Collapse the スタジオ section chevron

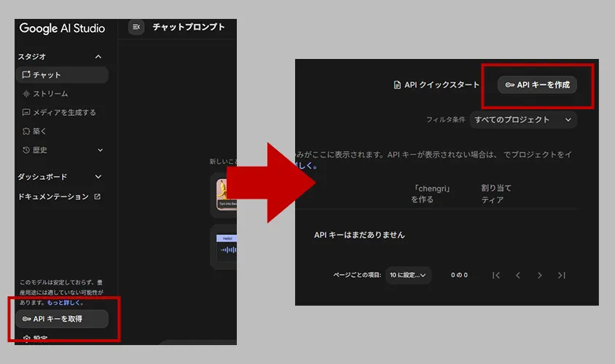[98, 57]
